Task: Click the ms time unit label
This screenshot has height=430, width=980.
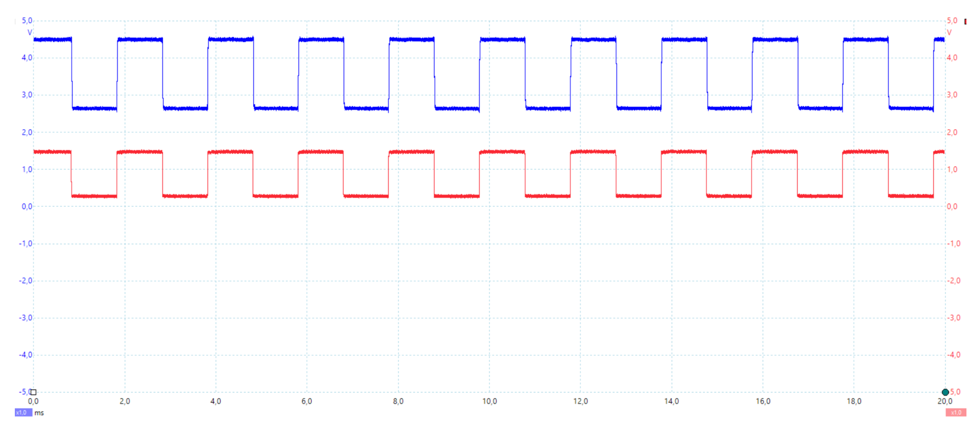Action: (x=39, y=413)
